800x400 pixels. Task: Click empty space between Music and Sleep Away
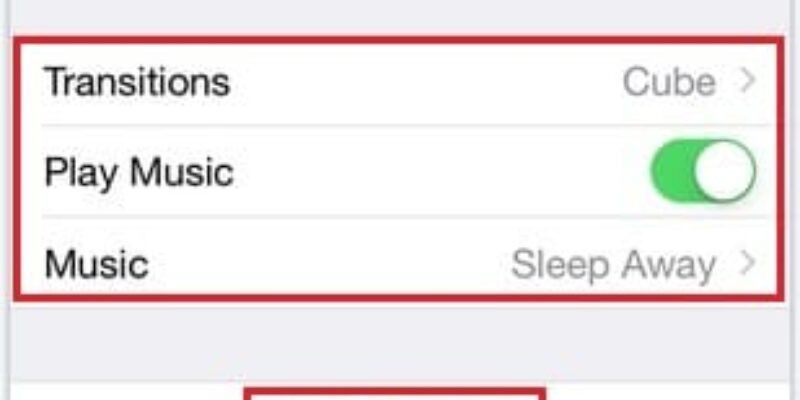tap(330, 265)
